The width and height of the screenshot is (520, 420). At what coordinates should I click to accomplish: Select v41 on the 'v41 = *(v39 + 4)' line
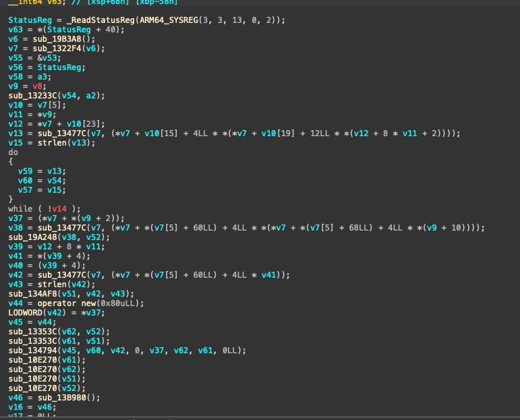(x=16, y=256)
